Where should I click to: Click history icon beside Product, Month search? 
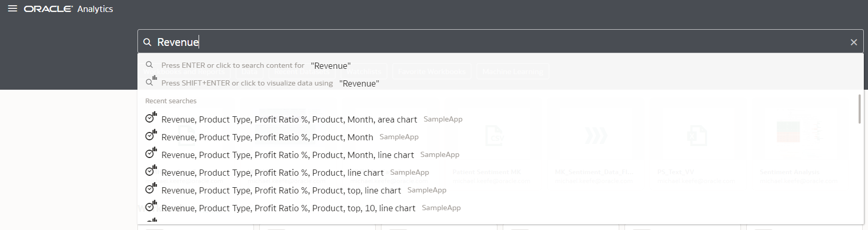[x=151, y=136]
